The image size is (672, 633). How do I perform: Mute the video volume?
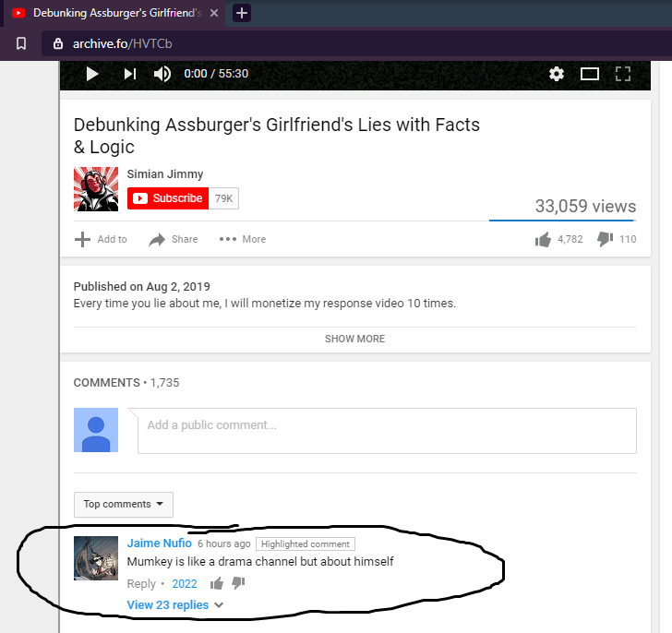point(162,74)
